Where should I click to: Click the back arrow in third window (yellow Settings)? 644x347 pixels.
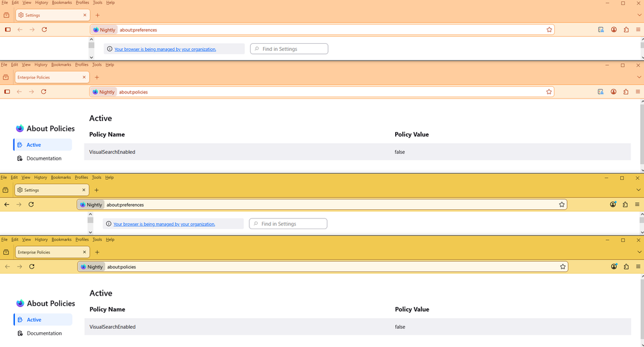6,205
